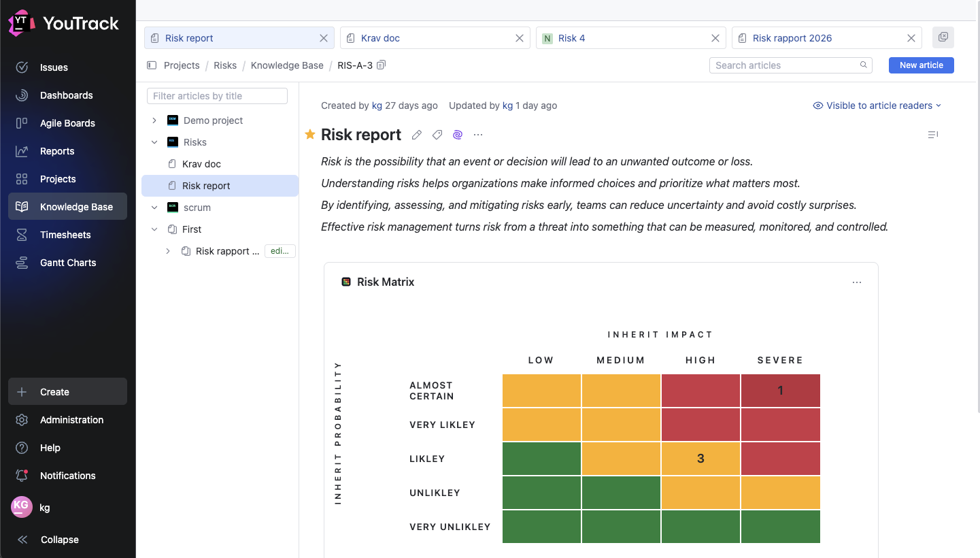Copy the RIS-A-3 article ID

(380, 65)
